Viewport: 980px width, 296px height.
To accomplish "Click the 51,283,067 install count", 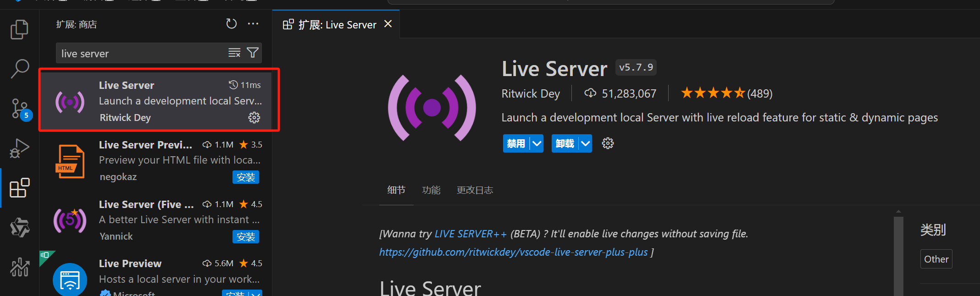I will pos(629,93).
